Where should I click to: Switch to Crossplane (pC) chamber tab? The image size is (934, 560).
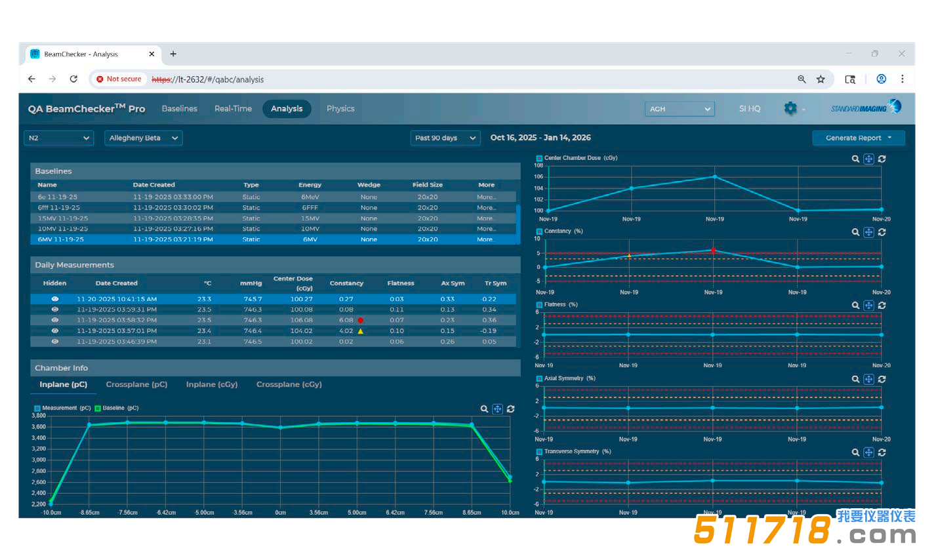[x=136, y=384]
